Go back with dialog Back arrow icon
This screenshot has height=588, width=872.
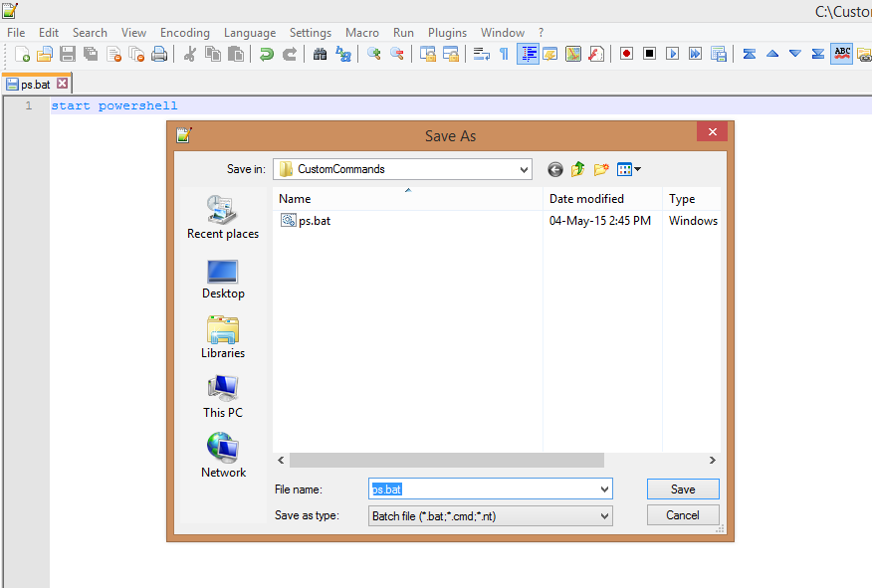pos(555,169)
